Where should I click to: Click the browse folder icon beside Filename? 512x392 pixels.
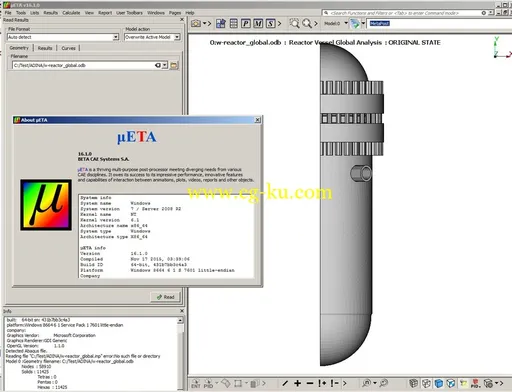tap(174, 65)
